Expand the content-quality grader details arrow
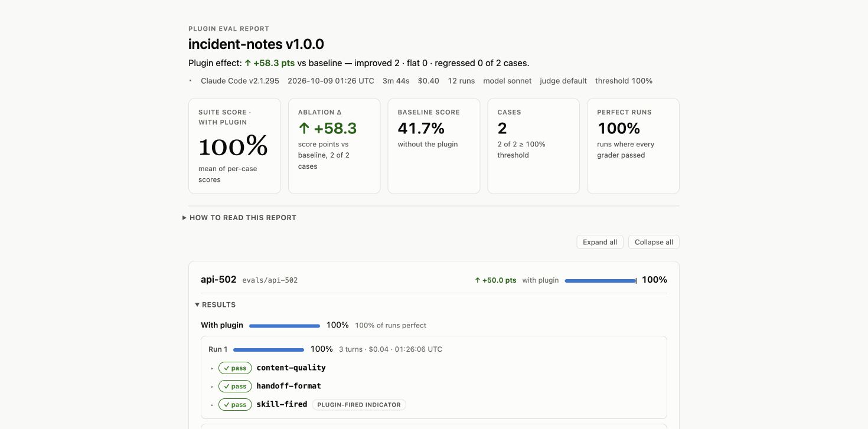Image resolution: width=868 pixels, height=429 pixels. click(212, 368)
